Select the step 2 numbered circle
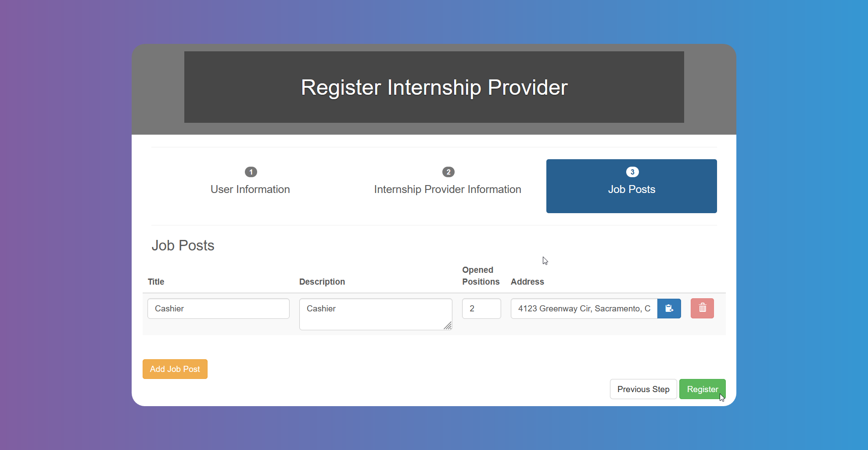 [448, 172]
